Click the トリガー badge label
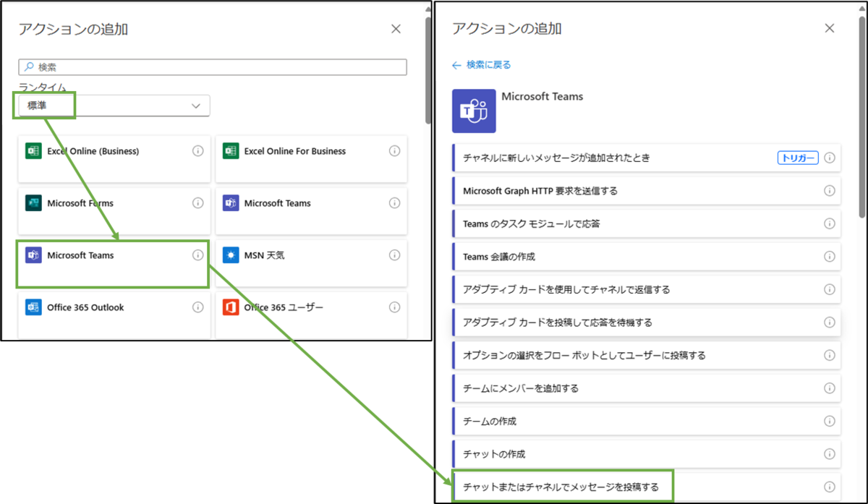 click(x=798, y=158)
